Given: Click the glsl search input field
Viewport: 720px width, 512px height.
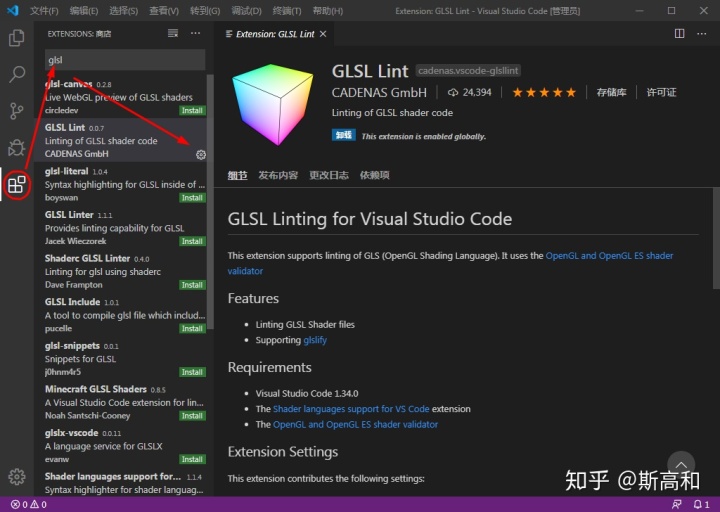Looking at the screenshot, I should (125, 60).
